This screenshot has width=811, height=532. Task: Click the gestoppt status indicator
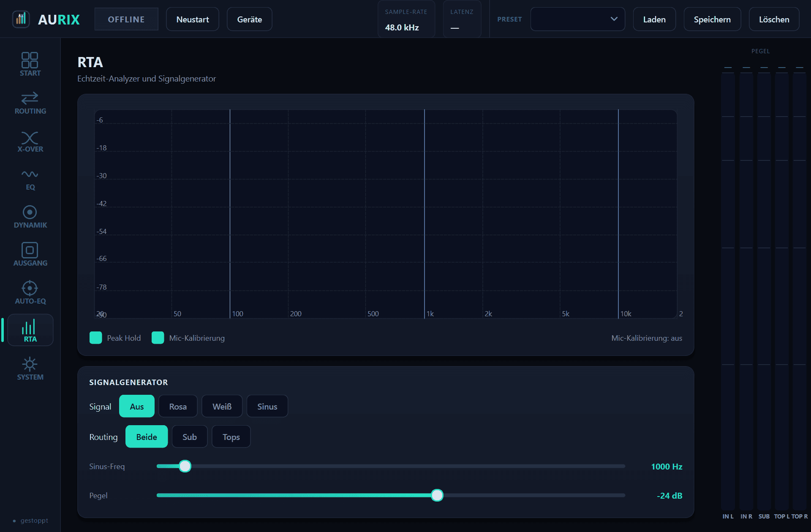[30, 520]
